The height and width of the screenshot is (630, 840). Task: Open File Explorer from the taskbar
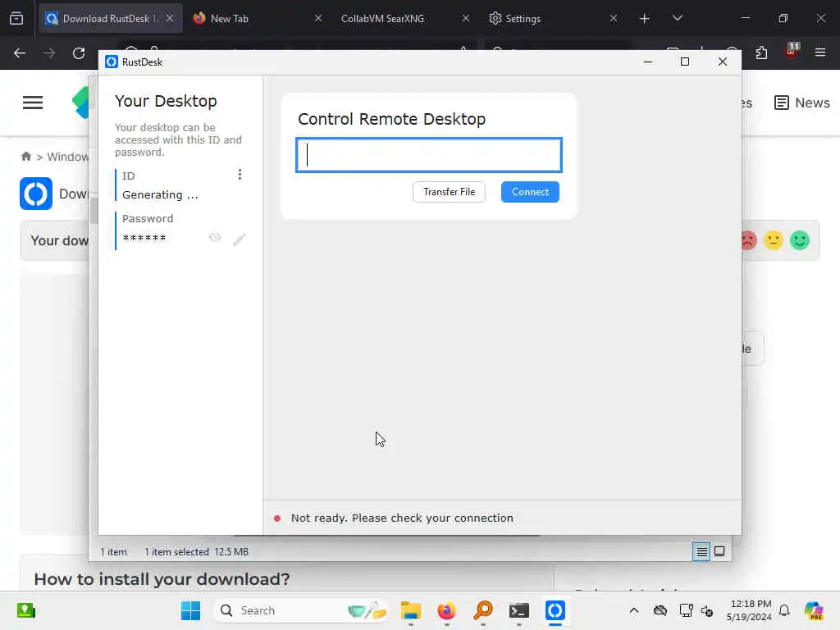[411, 610]
